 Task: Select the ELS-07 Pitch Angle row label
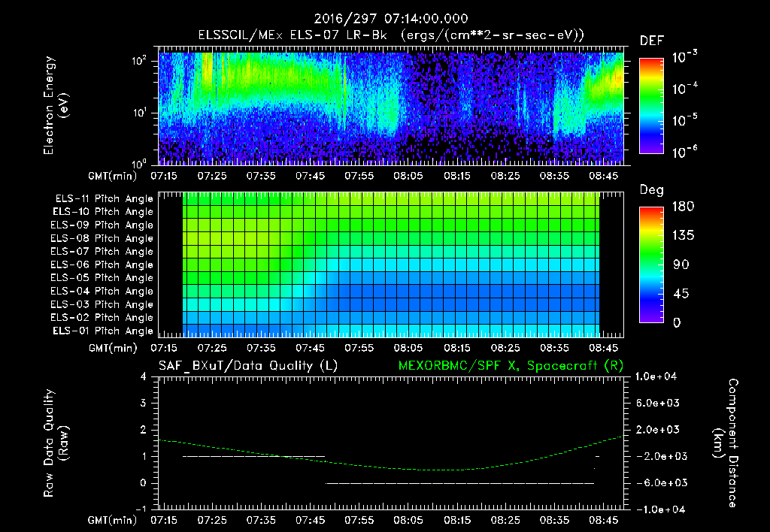(x=102, y=251)
